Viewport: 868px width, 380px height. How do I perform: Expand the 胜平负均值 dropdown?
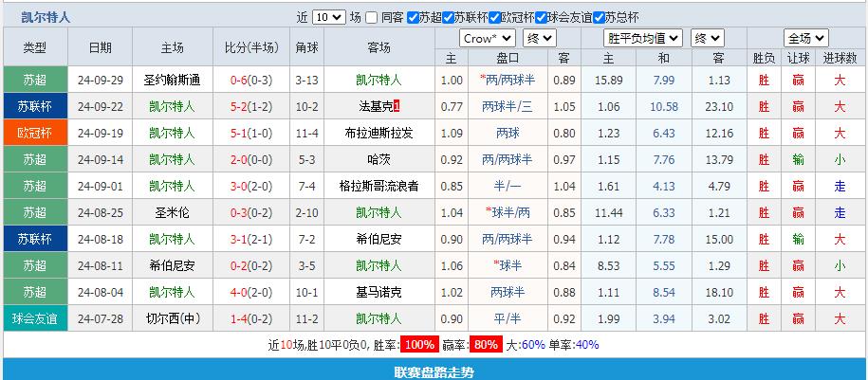pos(643,38)
